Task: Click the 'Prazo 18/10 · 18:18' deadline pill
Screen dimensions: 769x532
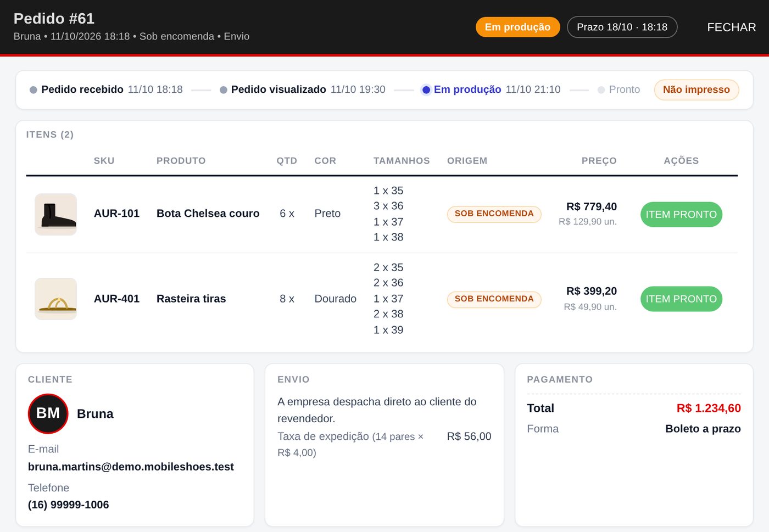Action: [x=622, y=27]
